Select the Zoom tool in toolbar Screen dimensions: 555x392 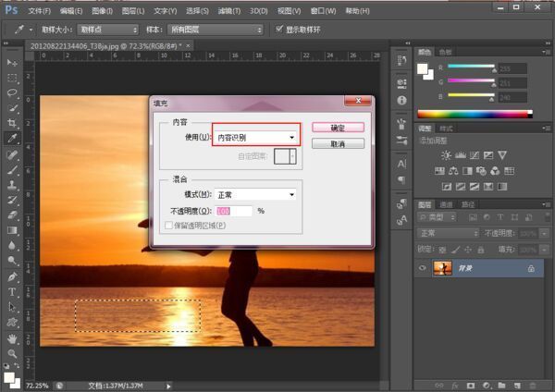pyautogui.click(x=12, y=353)
